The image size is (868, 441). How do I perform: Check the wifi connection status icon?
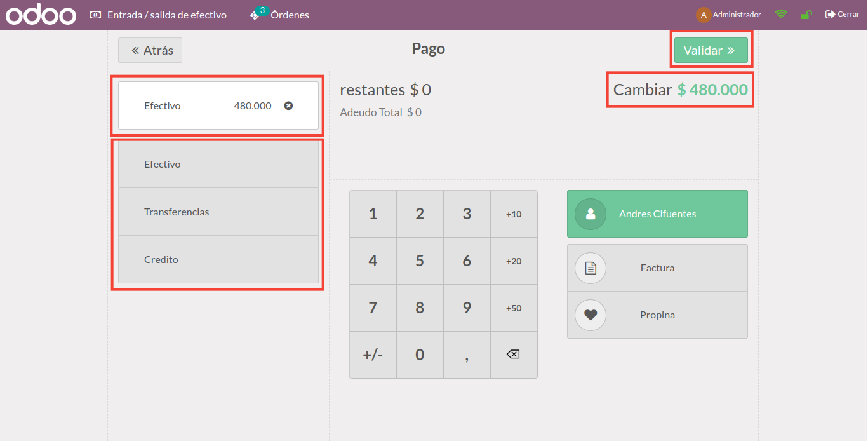[781, 14]
